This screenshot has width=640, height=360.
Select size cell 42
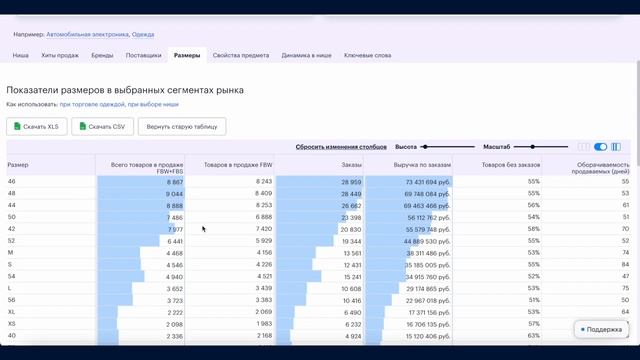(x=11, y=229)
